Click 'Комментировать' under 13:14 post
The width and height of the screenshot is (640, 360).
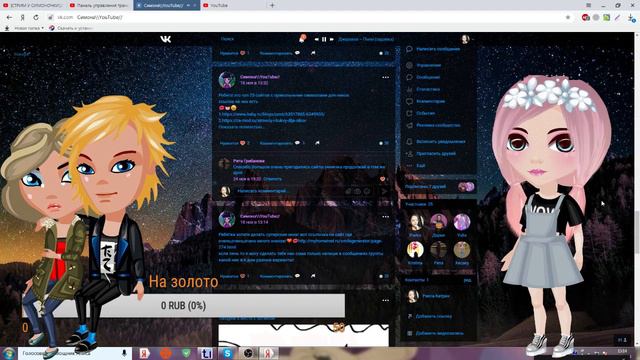tap(280, 276)
